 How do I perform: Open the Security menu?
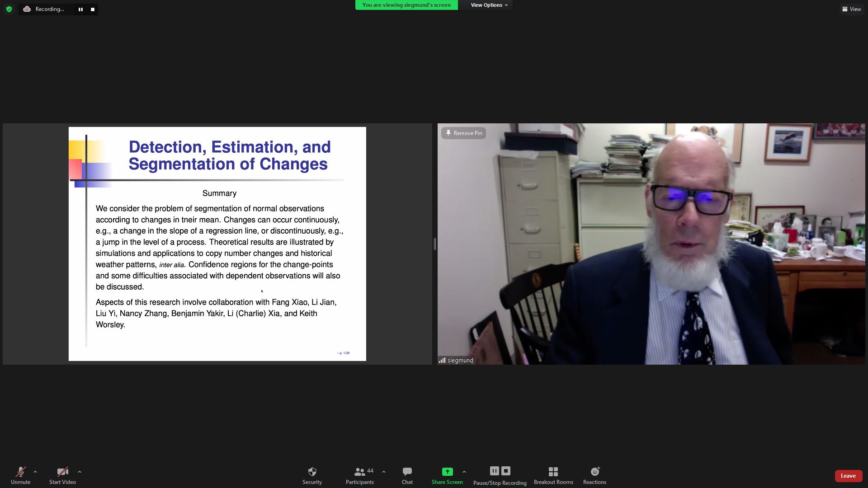point(312,475)
